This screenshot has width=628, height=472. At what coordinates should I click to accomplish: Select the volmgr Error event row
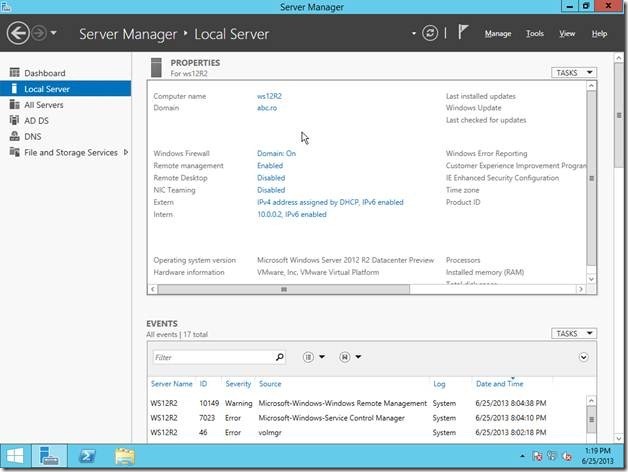pyautogui.click(x=366, y=432)
